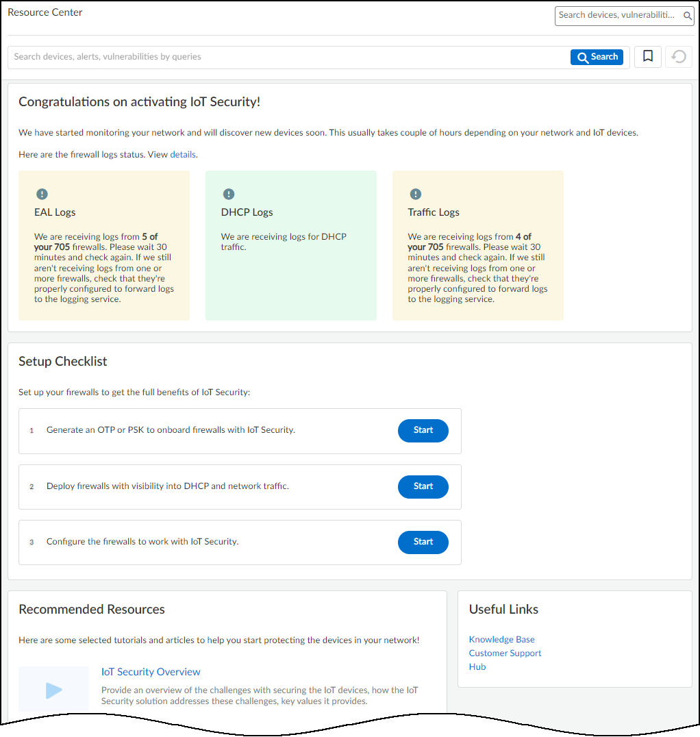This screenshot has width=700, height=737.
Task: Go to the Hub link
Action: click(x=477, y=667)
